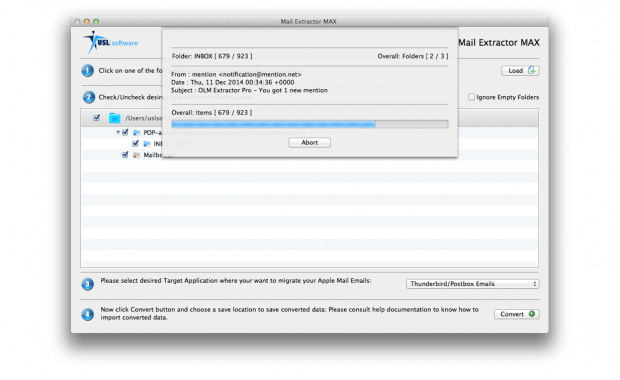Image resolution: width=620 pixels, height=380 pixels.
Task: Uncheck the POP account checkbox
Action: pos(125,132)
